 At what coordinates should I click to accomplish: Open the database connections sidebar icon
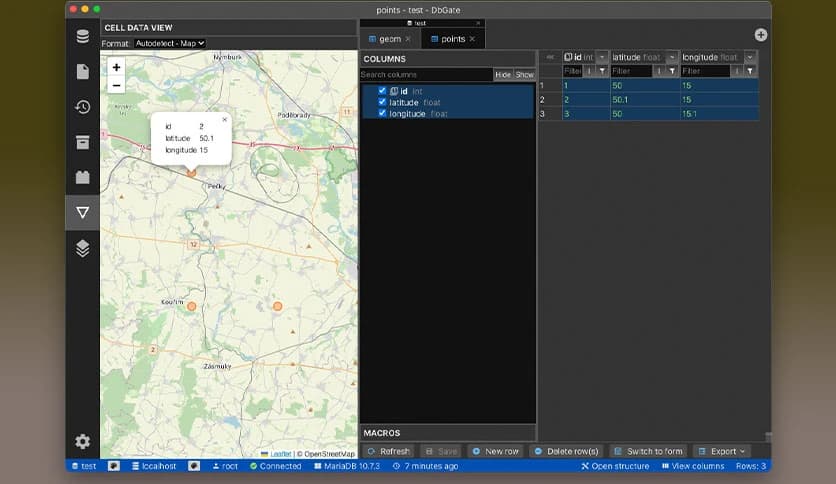82,37
